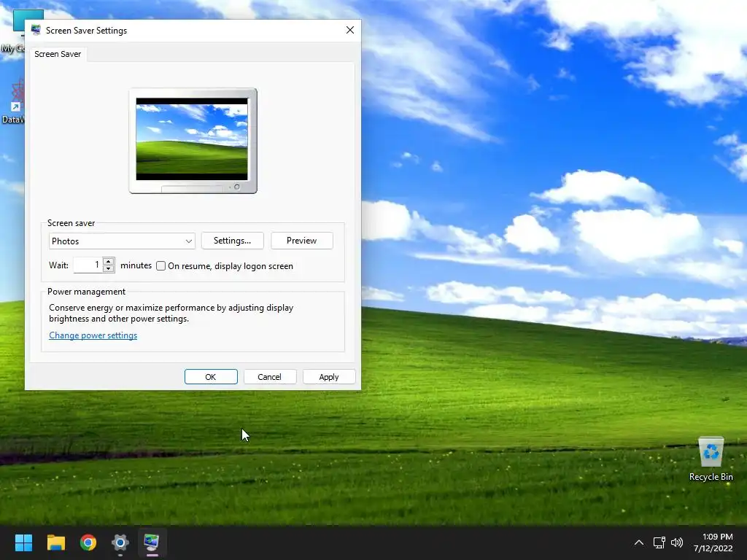Show hidden system tray icons

pyautogui.click(x=639, y=542)
